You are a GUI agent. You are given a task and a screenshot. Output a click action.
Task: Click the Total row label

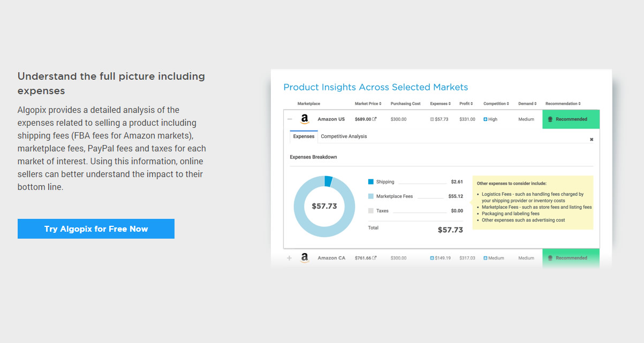click(373, 228)
